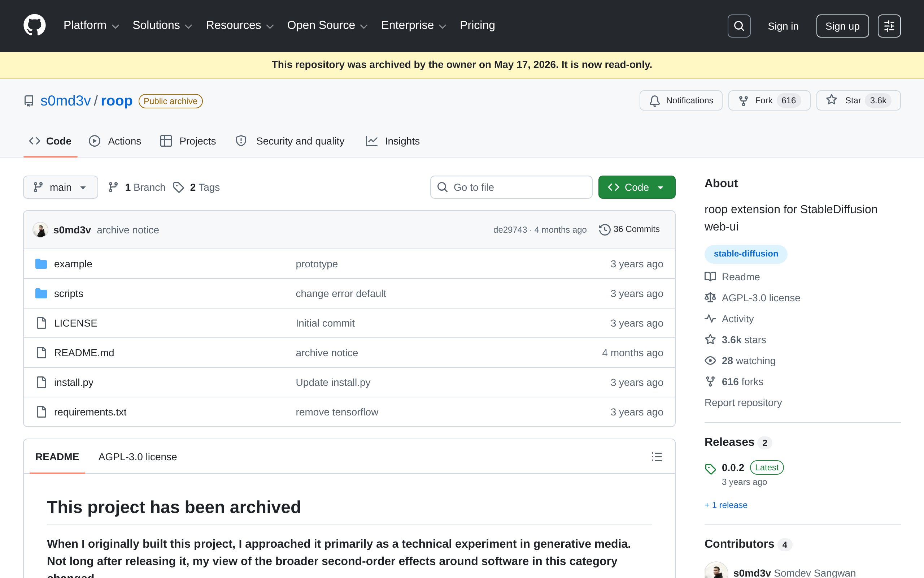Open the Insights tab
This screenshot has width=924, height=578.
(392, 141)
